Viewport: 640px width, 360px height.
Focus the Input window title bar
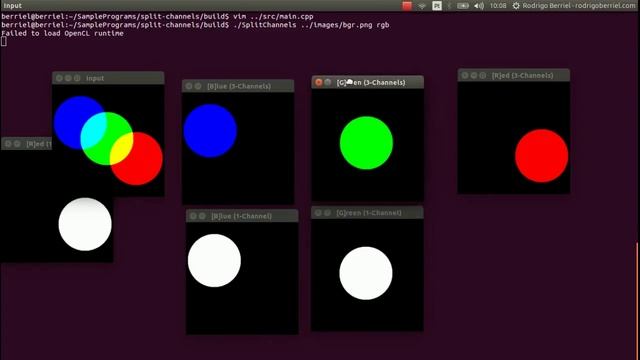[x=108, y=78]
